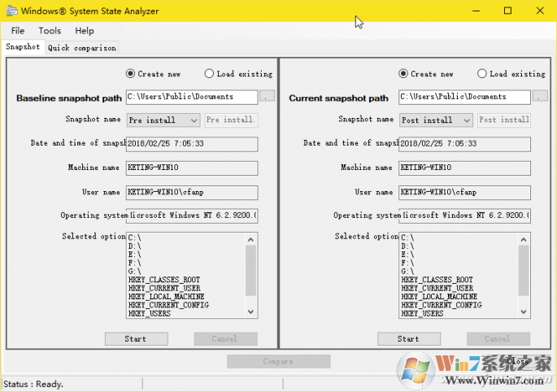This screenshot has height=392, width=557.
Task: Open the Tools menu
Action: [50, 31]
